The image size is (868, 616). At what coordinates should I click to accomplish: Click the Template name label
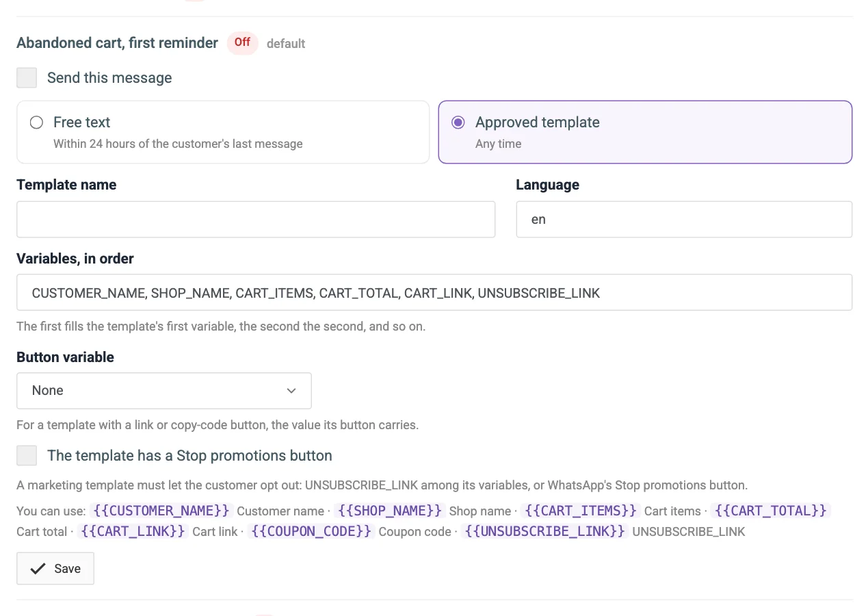pyautogui.click(x=66, y=185)
